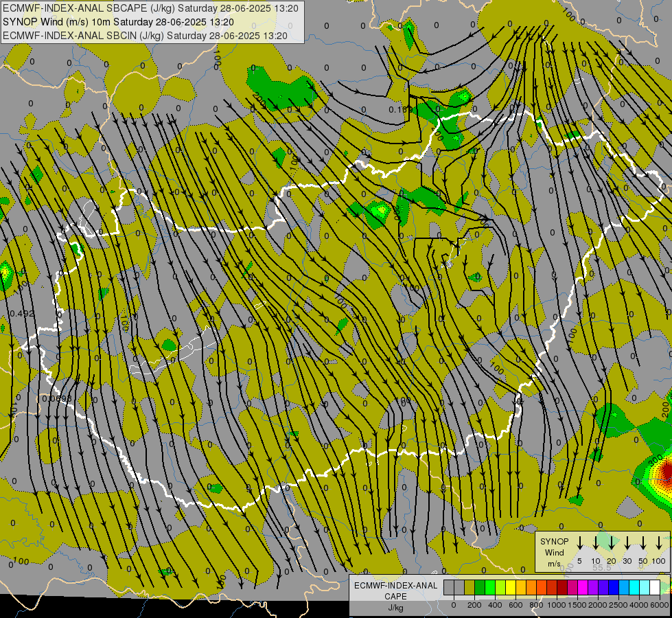Click the wind arrow above the 50 label

pyautogui.click(x=643, y=543)
